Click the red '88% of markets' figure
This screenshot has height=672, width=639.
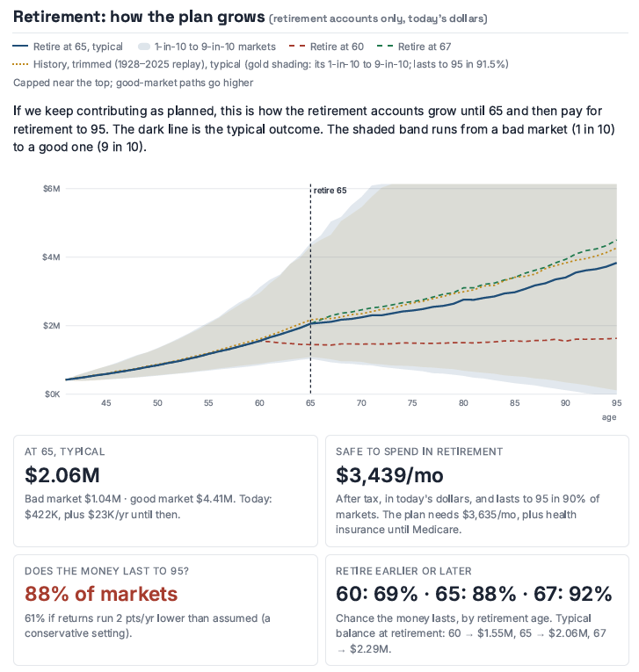(x=101, y=594)
